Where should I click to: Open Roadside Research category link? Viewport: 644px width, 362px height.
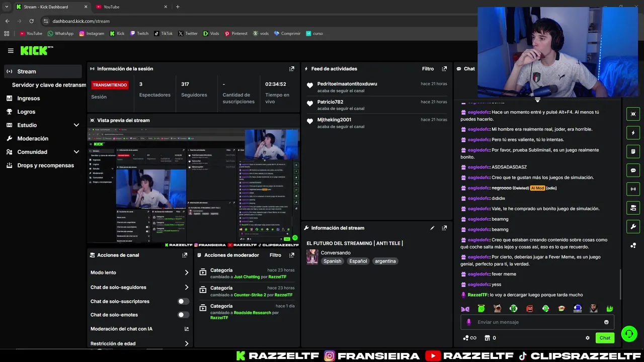253,313
